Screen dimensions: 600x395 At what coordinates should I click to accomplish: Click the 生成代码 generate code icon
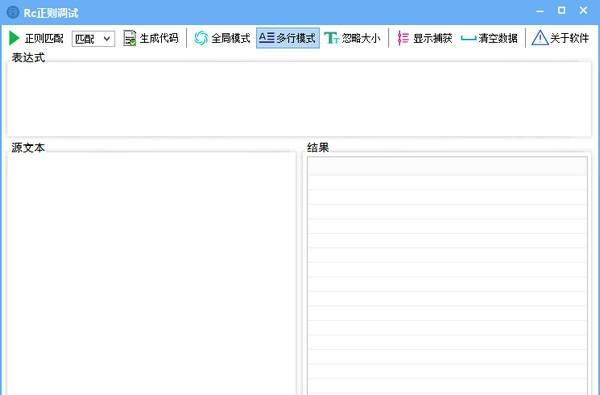130,38
